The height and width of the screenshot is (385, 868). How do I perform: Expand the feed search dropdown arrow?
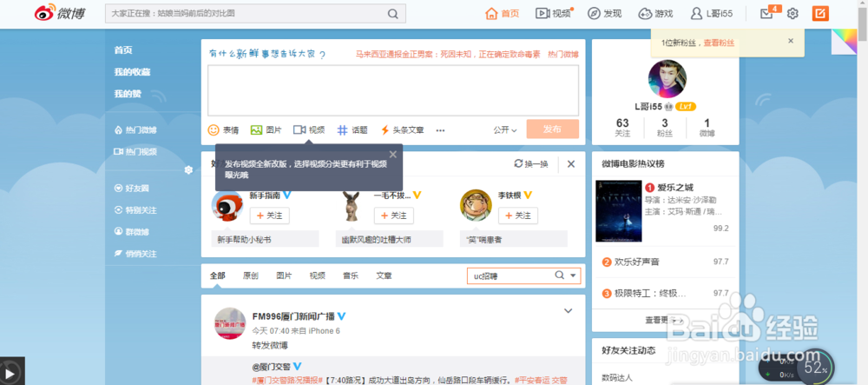coord(574,275)
